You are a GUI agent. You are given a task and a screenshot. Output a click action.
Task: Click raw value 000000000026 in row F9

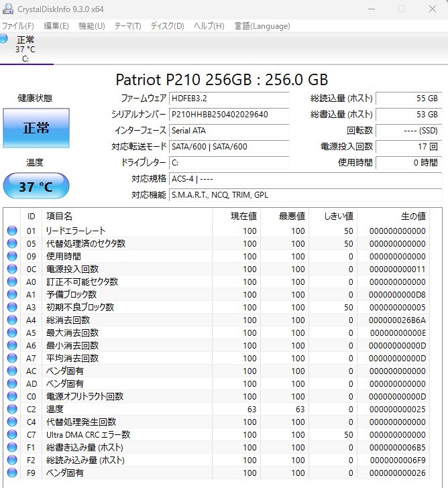[397, 473]
